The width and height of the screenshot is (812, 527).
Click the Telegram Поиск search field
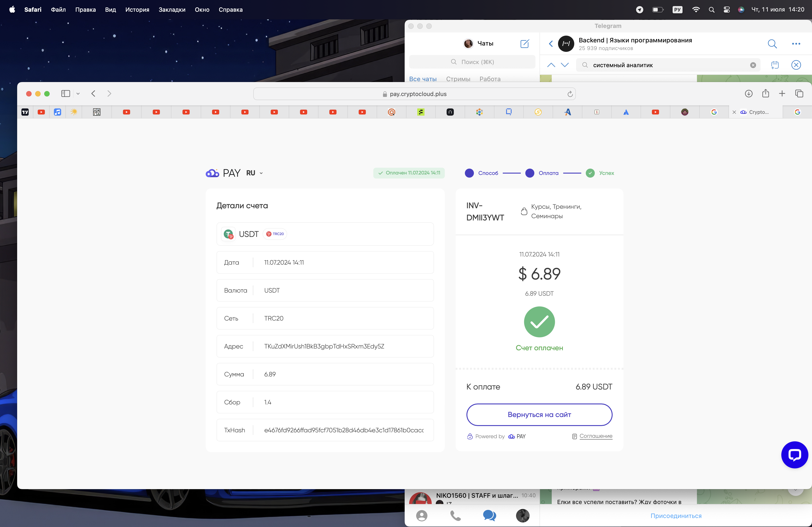pyautogui.click(x=472, y=62)
